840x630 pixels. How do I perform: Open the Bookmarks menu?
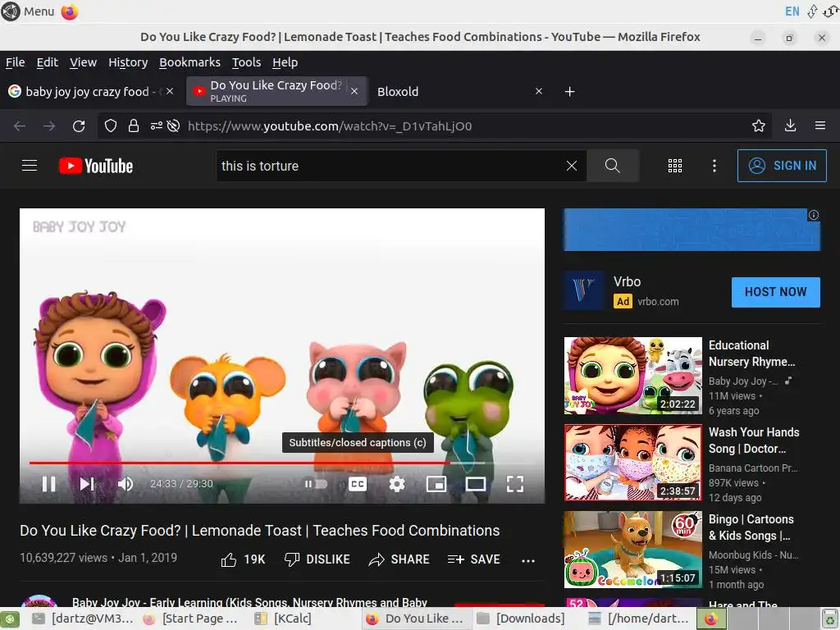coord(189,62)
